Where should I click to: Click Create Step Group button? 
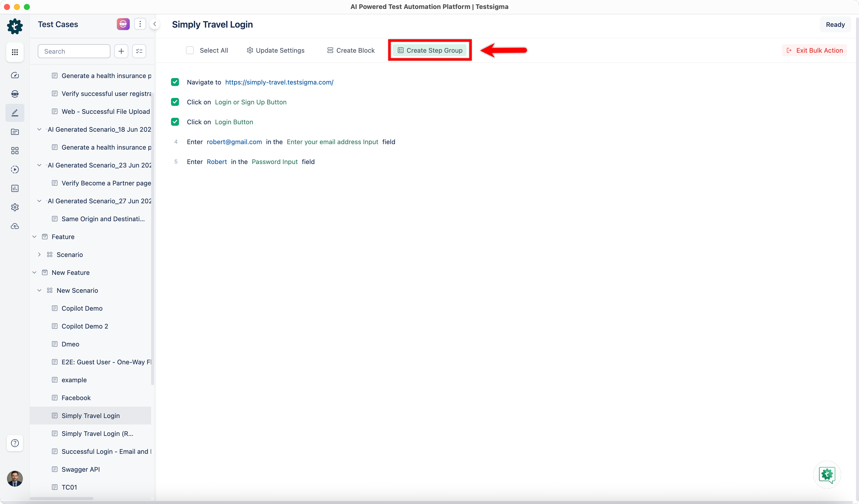pyautogui.click(x=430, y=50)
